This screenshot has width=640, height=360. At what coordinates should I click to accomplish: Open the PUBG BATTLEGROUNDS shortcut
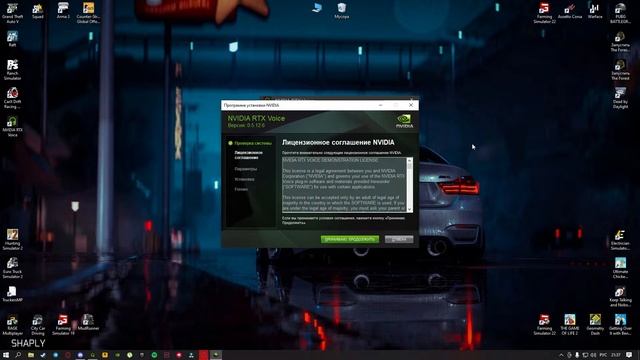(620, 13)
